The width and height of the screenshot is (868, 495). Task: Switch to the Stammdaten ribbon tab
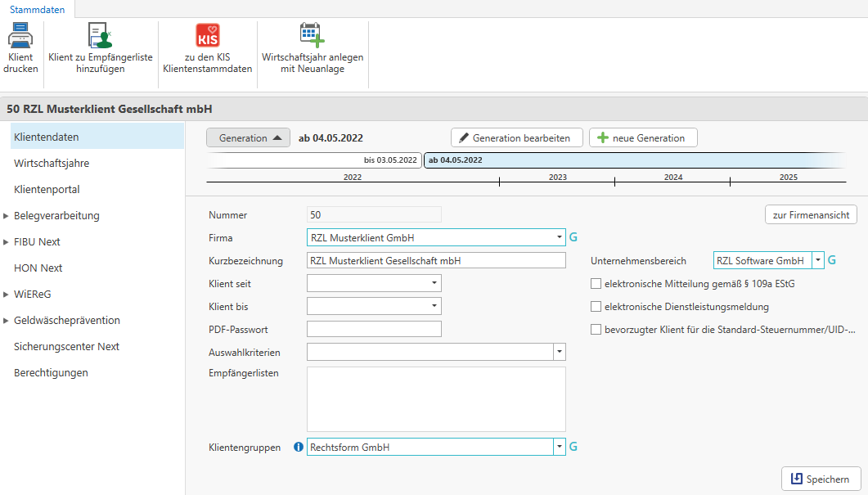click(x=38, y=9)
